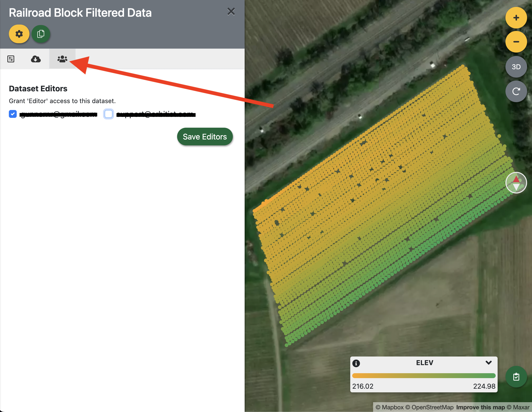Screen dimensions: 532x412
Task: Uncheck the first editor email checkbox
Action: 13,114
